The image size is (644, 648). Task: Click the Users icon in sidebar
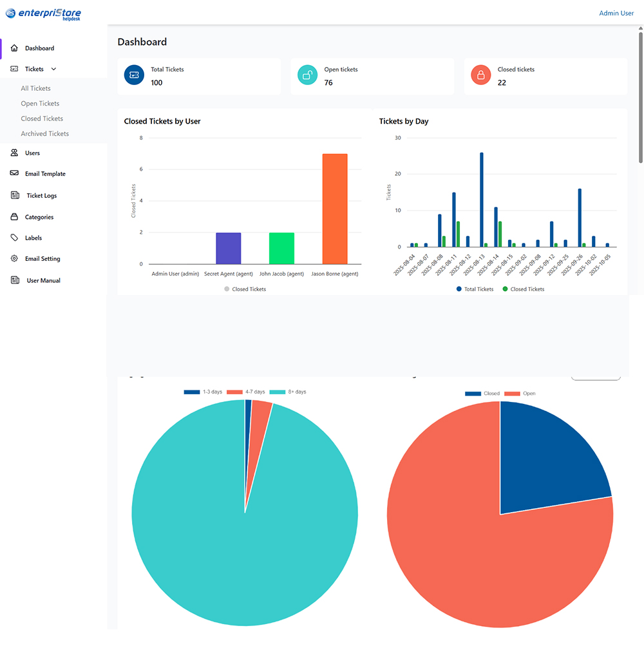tap(14, 153)
